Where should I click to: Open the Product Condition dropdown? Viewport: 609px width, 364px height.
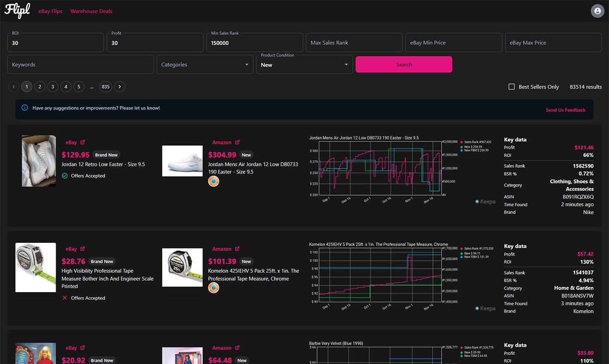304,65
